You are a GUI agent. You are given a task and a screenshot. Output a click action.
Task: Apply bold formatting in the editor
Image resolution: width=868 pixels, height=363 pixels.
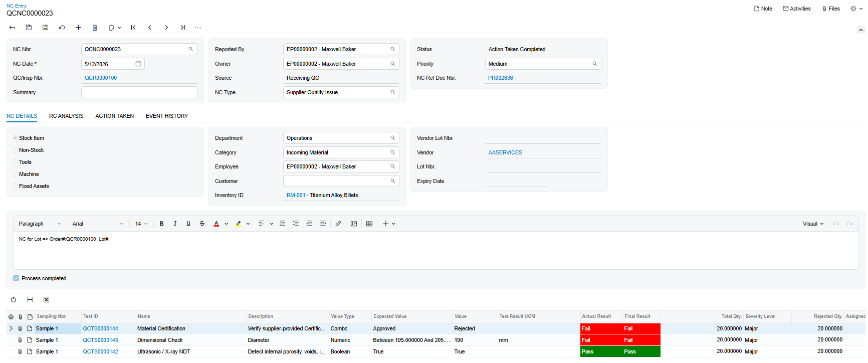point(161,224)
